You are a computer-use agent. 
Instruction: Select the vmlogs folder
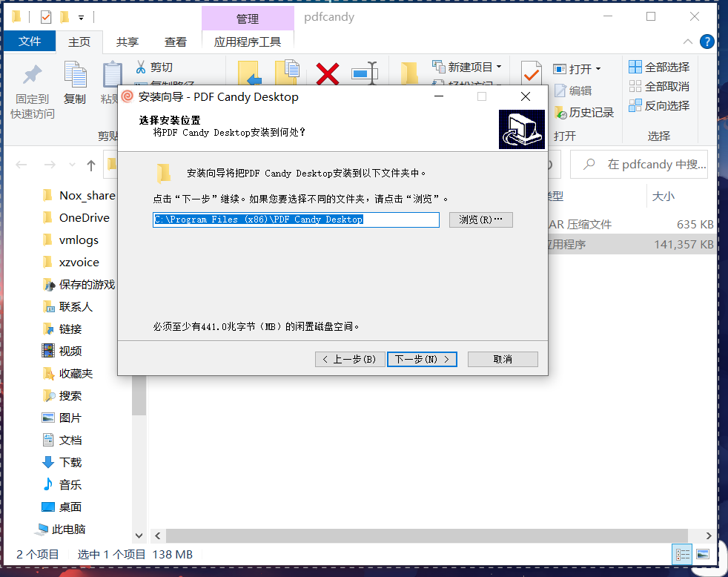click(70, 240)
